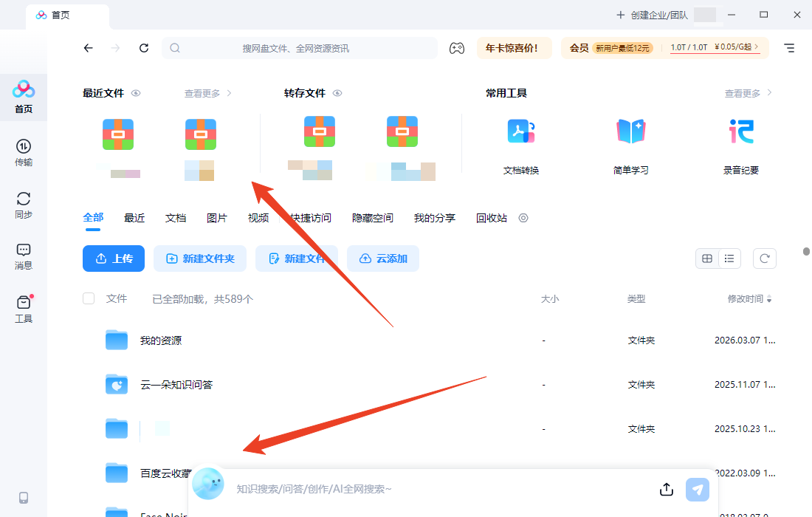
Task: Open the 年卡惊喜价 promotion link
Action: [513, 47]
